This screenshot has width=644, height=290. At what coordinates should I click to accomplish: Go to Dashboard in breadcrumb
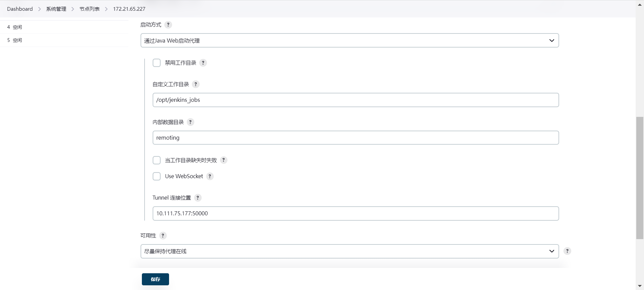pos(20,9)
